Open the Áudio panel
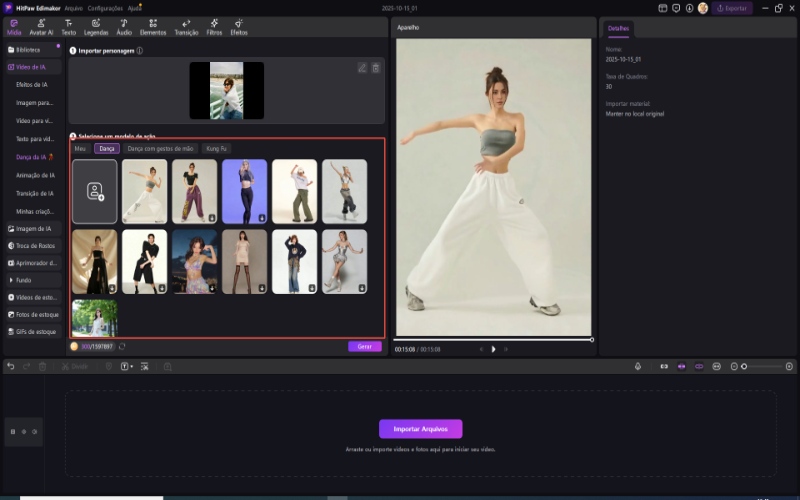 point(124,26)
